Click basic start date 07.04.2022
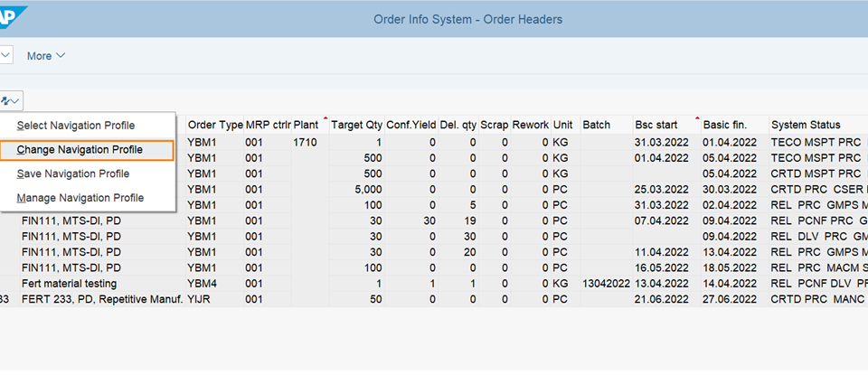This screenshot has height=375, width=868. (662, 220)
